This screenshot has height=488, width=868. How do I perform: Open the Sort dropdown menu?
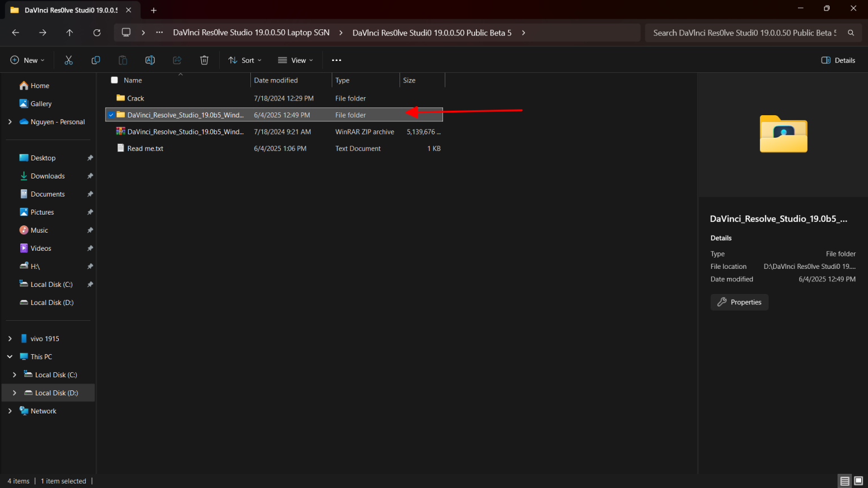pyautogui.click(x=245, y=60)
